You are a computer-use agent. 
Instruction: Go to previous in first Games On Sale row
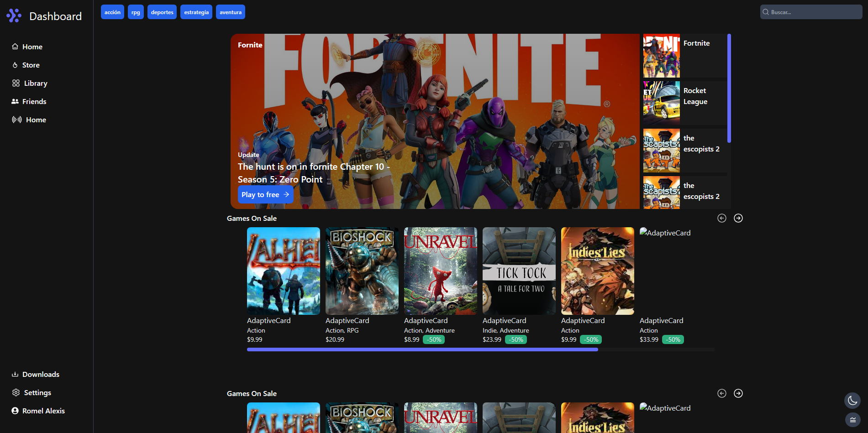coord(722,218)
